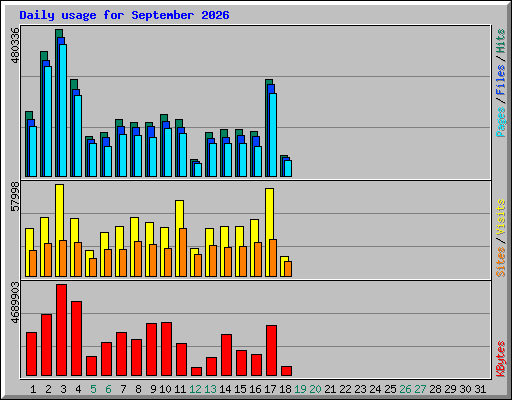Click green weekend day label 26
This screenshot has width=512, height=400.
tap(405, 389)
